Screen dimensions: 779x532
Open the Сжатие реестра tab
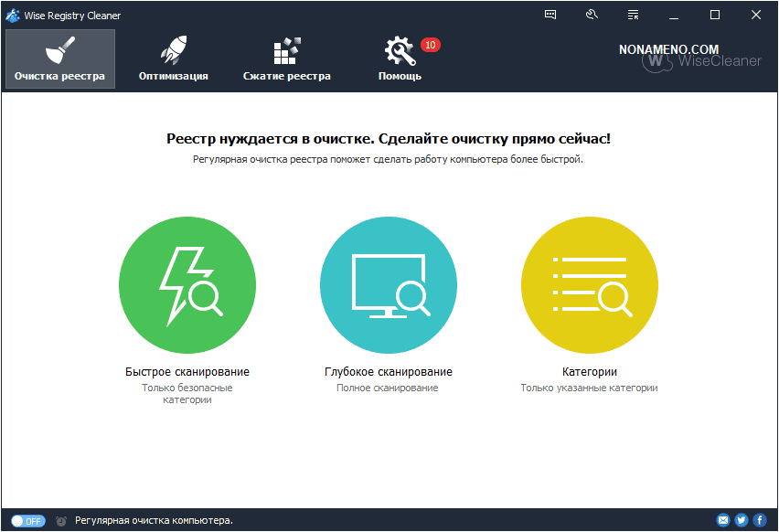[287, 59]
